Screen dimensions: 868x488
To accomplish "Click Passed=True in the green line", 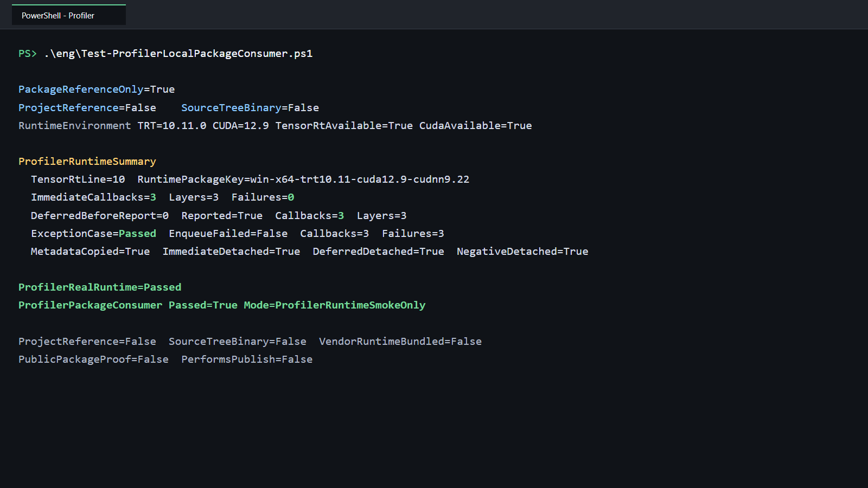I will 203,305.
